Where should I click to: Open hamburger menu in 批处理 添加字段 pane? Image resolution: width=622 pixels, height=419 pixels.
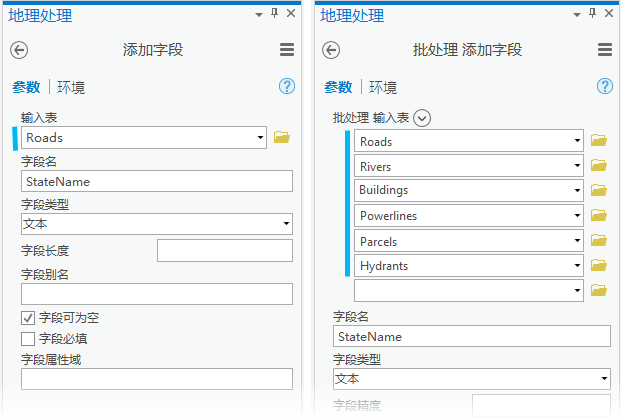(604, 50)
